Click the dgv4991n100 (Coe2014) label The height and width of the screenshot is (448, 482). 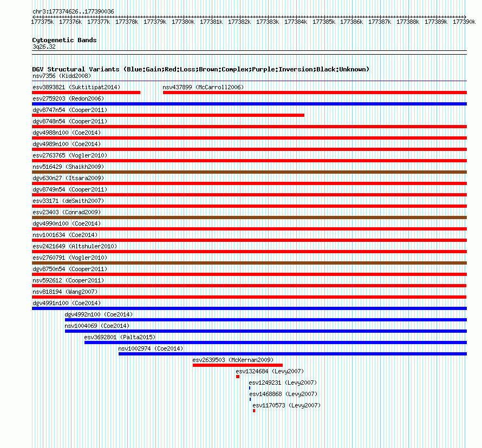67,303
